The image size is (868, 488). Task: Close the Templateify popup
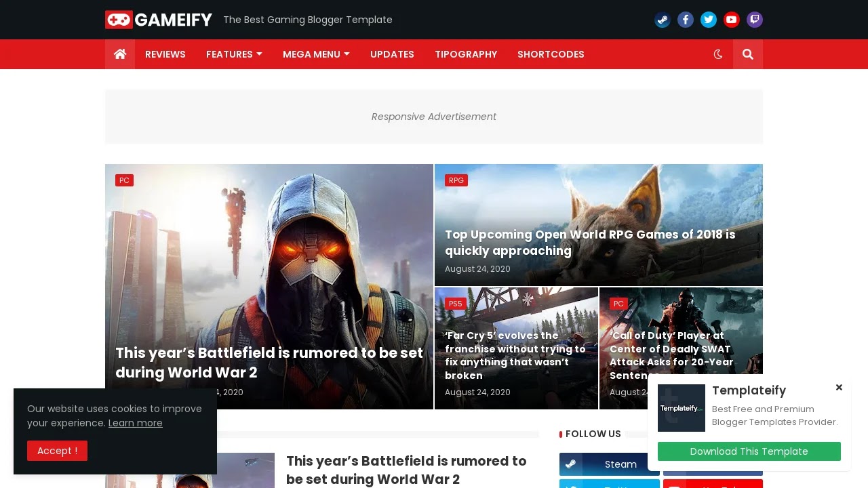pyautogui.click(x=839, y=388)
